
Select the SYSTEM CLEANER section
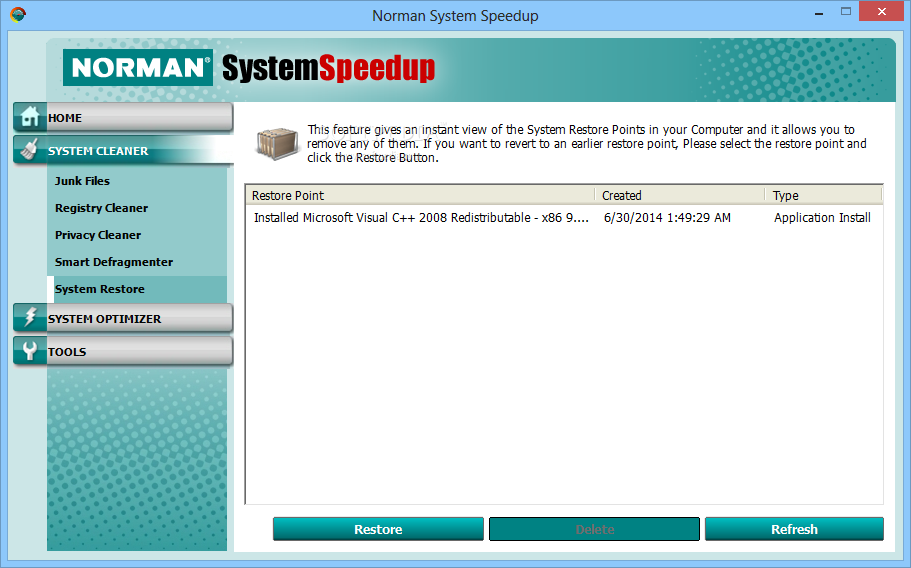click(x=123, y=150)
